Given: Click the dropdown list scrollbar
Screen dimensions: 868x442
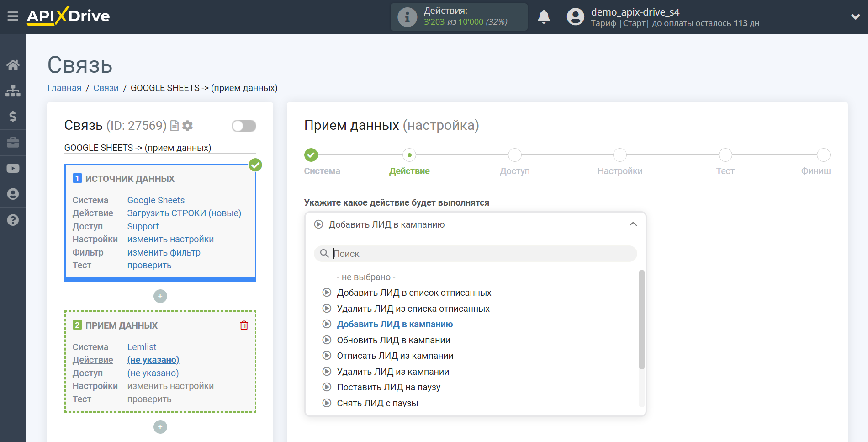Looking at the screenshot, I should 641,320.
